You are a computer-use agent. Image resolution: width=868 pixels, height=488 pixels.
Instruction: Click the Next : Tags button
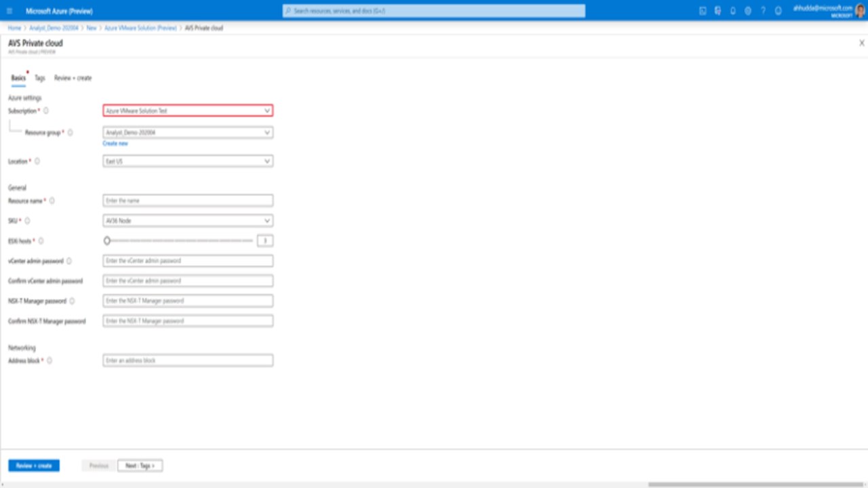(x=140, y=466)
